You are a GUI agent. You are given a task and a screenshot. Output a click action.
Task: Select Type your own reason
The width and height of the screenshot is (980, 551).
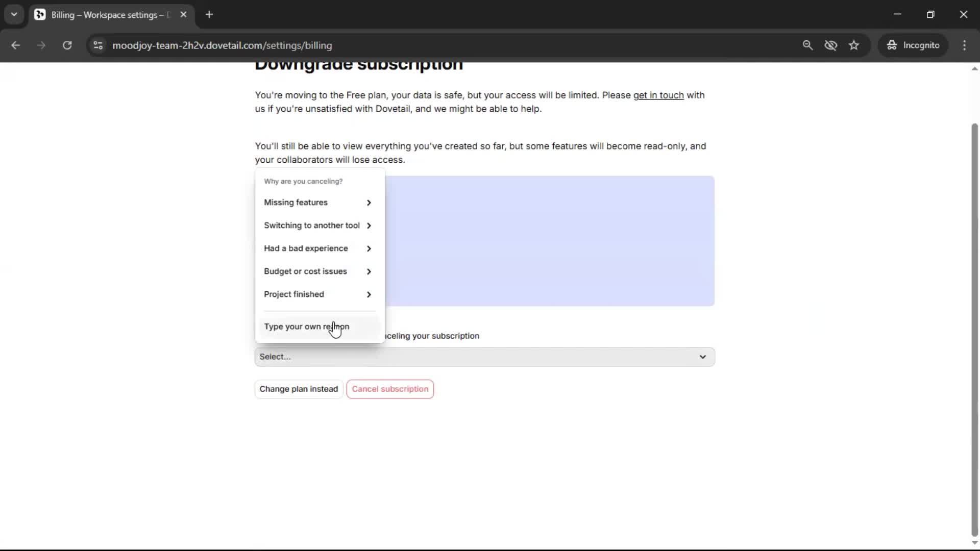click(x=306, y=327)
